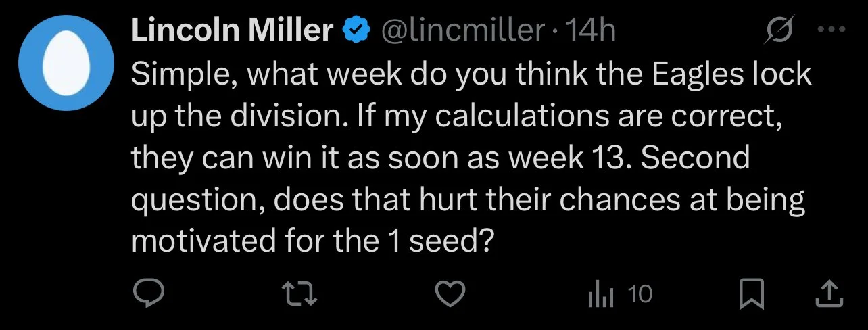Open the three-dot more options menu
Image resolution: width=868 pixels, height=330 pixels.
(831, 30)
